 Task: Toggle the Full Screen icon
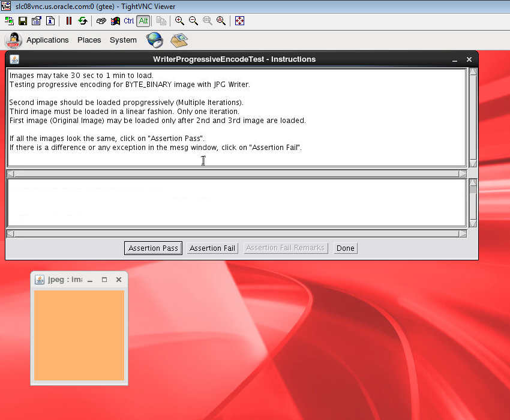(x=239, y=21)
